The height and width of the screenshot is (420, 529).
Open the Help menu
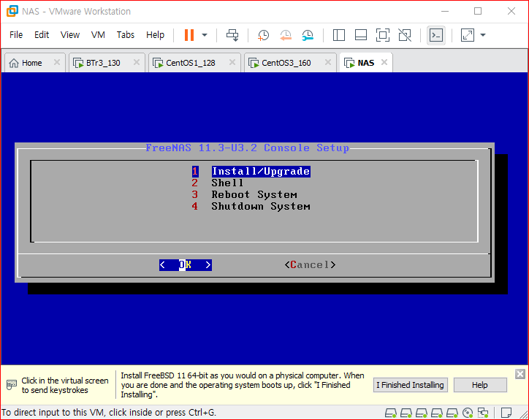tap(155, 35)
